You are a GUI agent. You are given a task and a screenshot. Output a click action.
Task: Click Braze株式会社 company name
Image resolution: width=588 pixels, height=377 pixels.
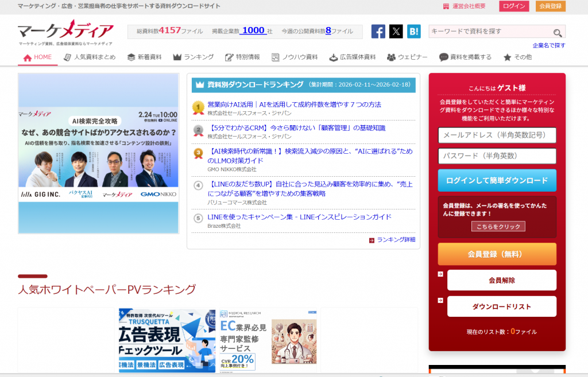224,226
